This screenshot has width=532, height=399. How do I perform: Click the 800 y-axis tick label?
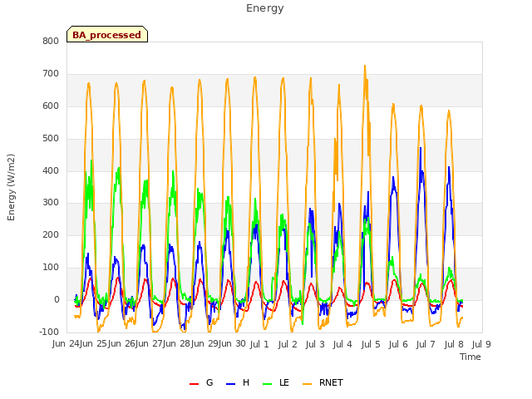tap(51, 41)
